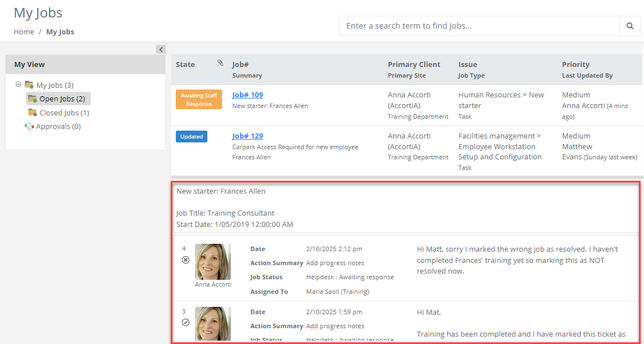The height and width of the screenshot is (344, 644).
Task: Select Closed Jobs (1) folder
Action: tap(64, 113)
